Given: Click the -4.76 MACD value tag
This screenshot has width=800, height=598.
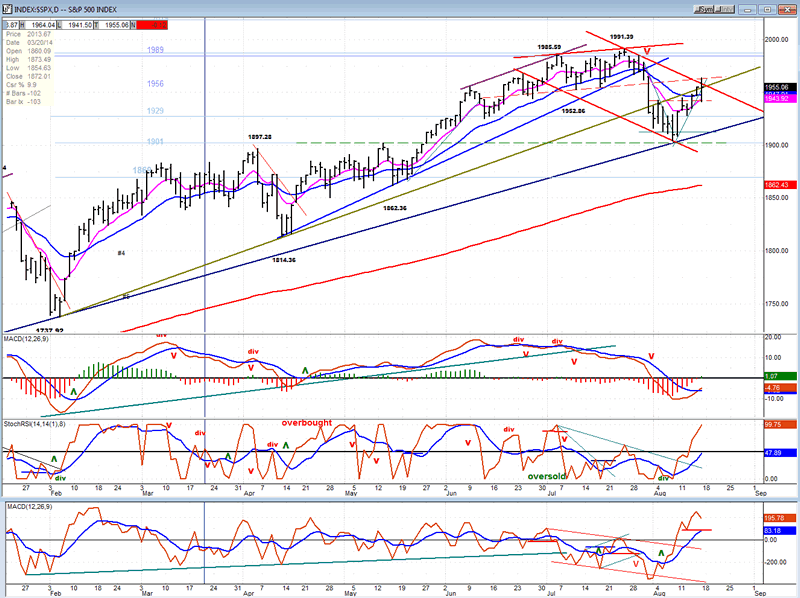Looking at the screenshot, I should click(x=780, y=388).
